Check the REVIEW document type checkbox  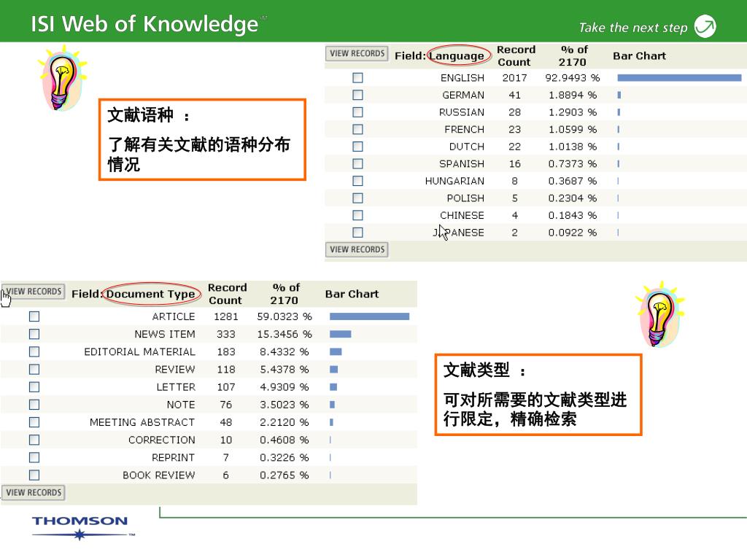pyautogui.click(x=34, y=369)
